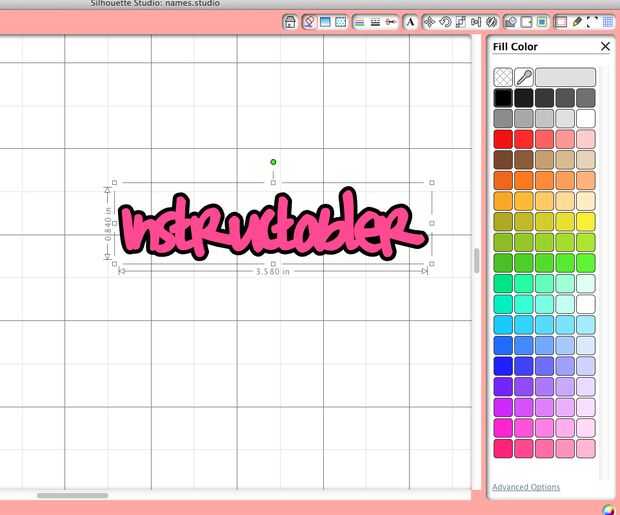
Task: Open the Fill Gradient tool
Action: point(325,22)
